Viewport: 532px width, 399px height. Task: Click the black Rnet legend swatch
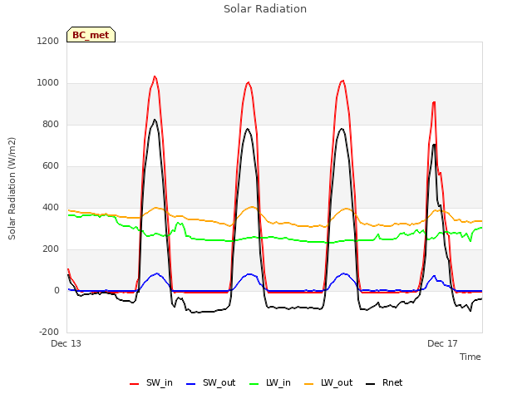click(x=371, y=384)
